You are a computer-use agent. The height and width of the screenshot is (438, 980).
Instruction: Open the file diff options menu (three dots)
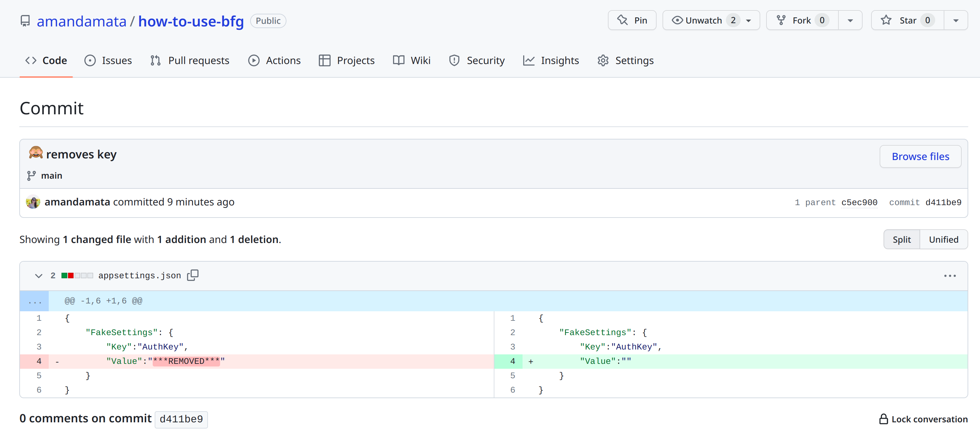click(950, 276)
